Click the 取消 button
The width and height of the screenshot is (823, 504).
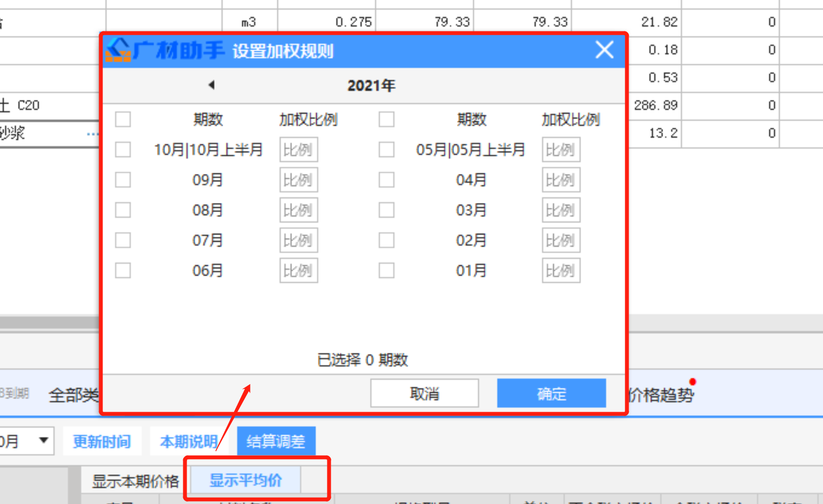[425, 393]
